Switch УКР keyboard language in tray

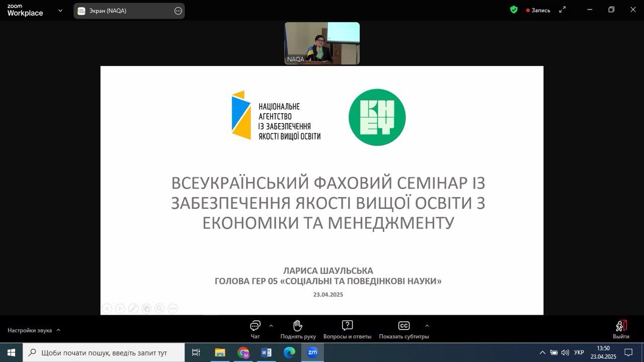[579, 352]
